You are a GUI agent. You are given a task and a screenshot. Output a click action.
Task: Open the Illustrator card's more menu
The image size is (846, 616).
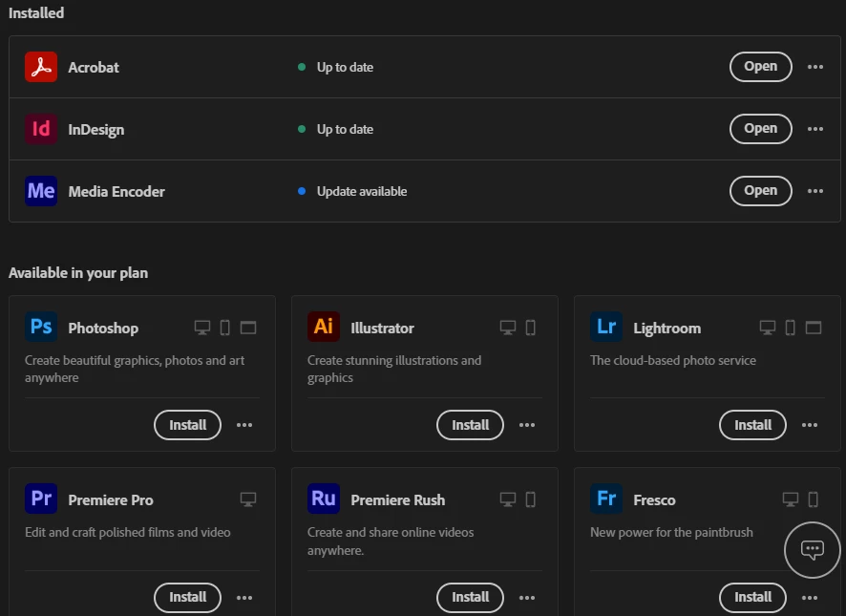click(x=527, y=425)
